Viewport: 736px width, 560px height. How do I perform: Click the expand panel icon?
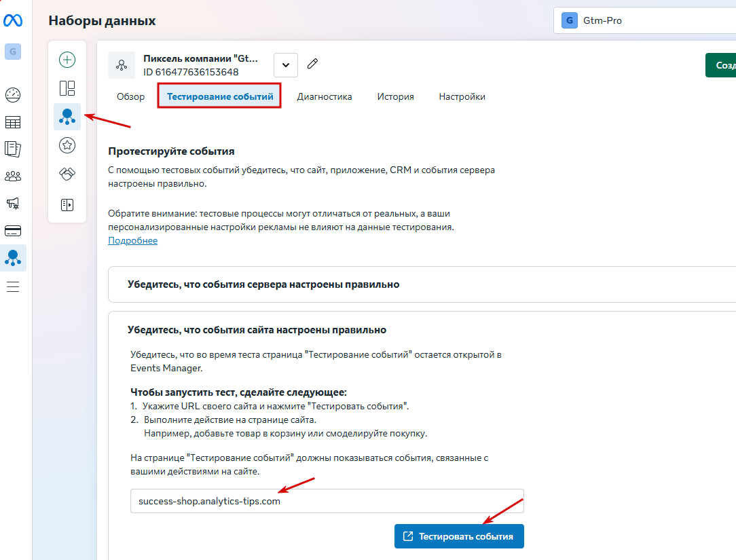67,205
